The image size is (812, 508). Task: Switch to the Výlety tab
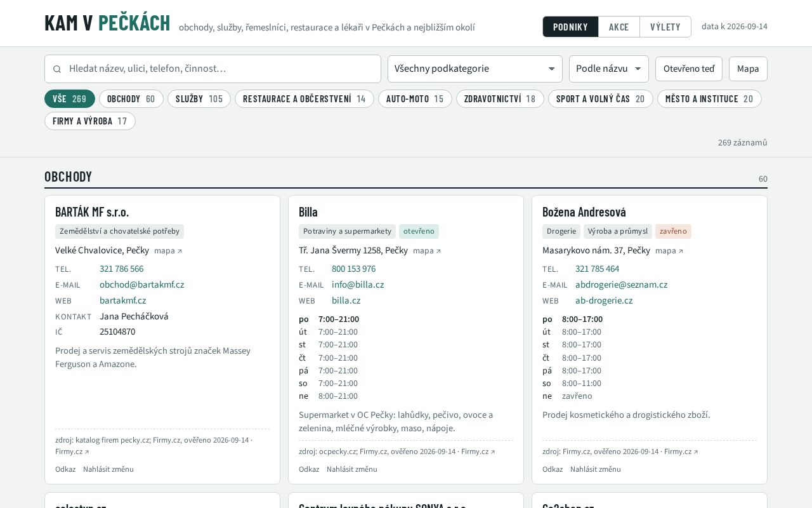coord(665,27)
